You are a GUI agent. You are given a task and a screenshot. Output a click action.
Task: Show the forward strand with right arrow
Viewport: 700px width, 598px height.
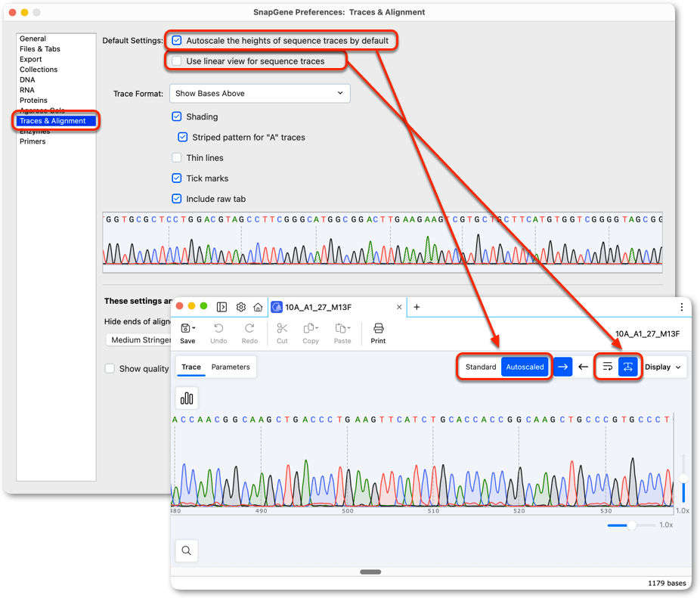[563, 367]
